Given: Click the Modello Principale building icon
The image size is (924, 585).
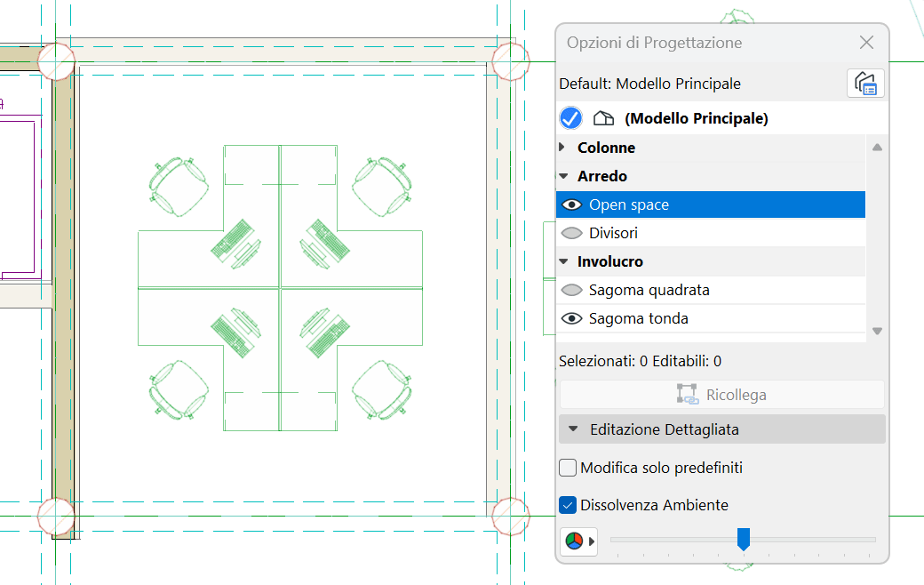Looking at the screenshot, I should [x=603, y=118].
